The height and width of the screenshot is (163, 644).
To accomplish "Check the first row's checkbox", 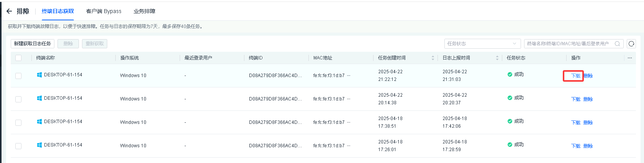I will 18,76.
